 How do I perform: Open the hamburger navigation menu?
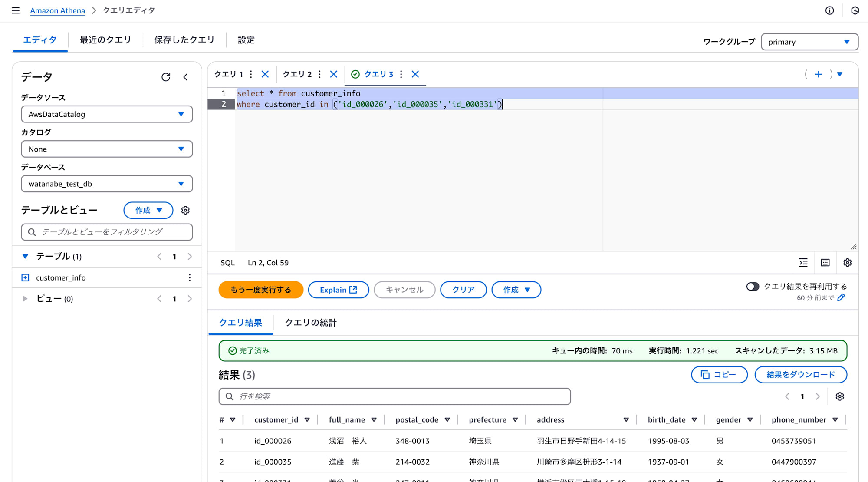[x=16, y=10]
